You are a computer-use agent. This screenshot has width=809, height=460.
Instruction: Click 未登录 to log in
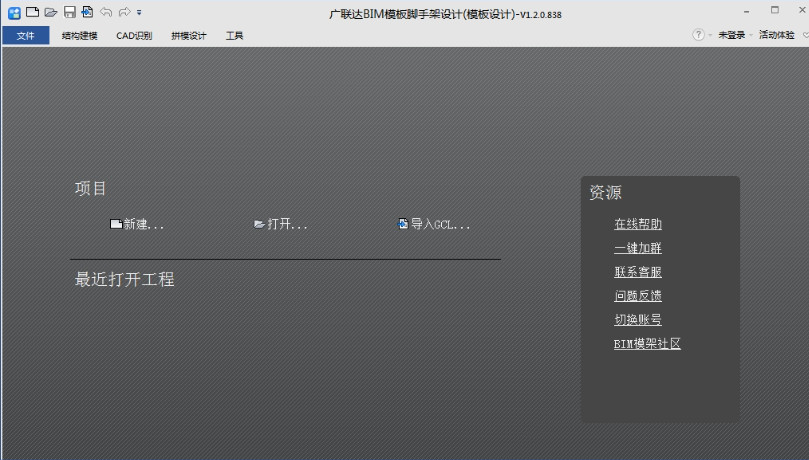coord(732,35)
